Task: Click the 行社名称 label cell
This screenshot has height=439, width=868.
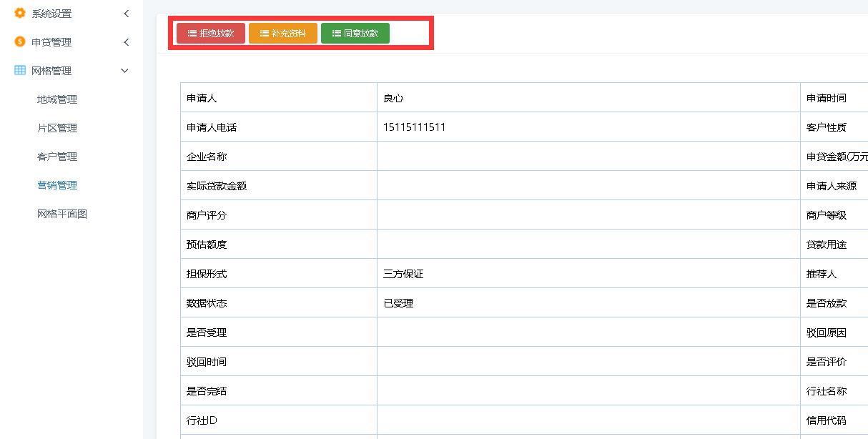Action: coord(834,390)
